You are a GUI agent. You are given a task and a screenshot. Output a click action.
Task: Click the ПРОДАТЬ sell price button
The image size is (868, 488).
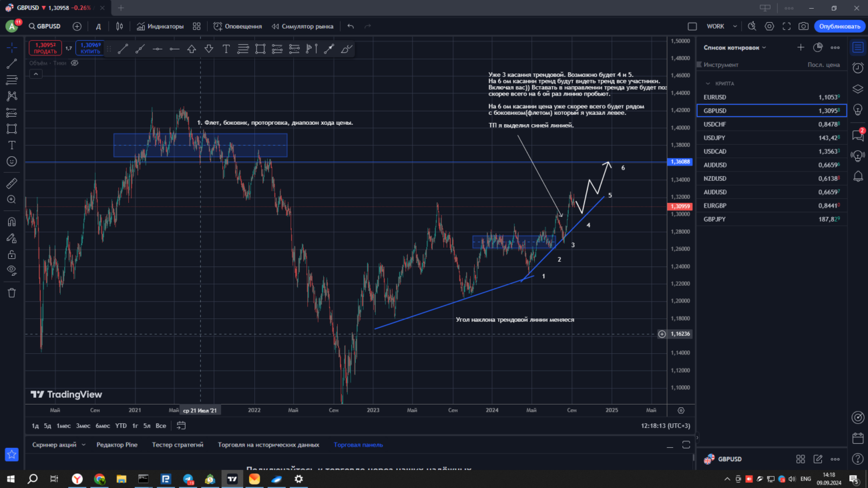(45, 48)
